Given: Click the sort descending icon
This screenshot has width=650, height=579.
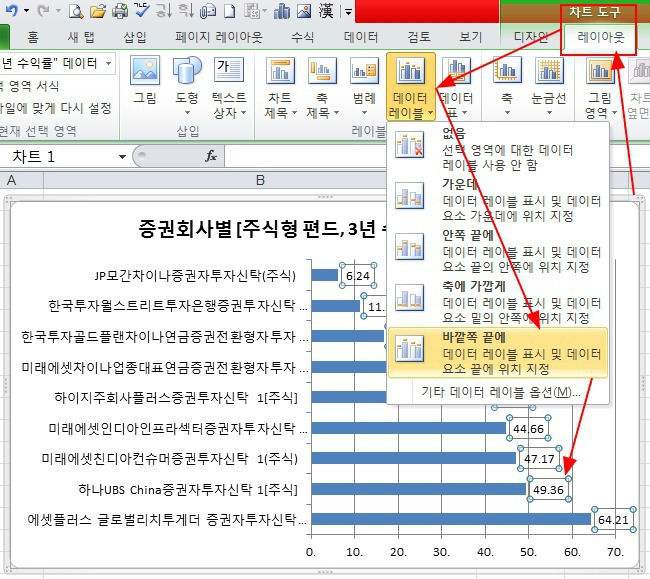Looking at the screenshot, I should [x=186, y=10].
